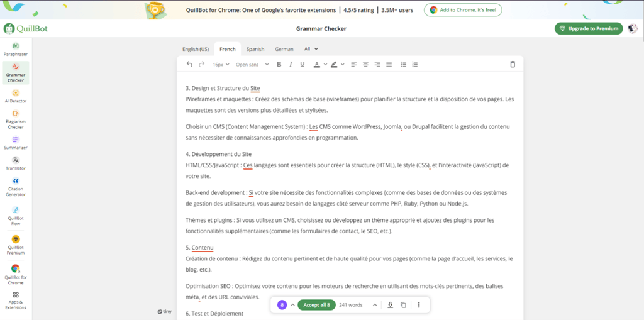Screen dimensions: 644x320
Task: Toggle bulleted list
Action: pos(403,65)
